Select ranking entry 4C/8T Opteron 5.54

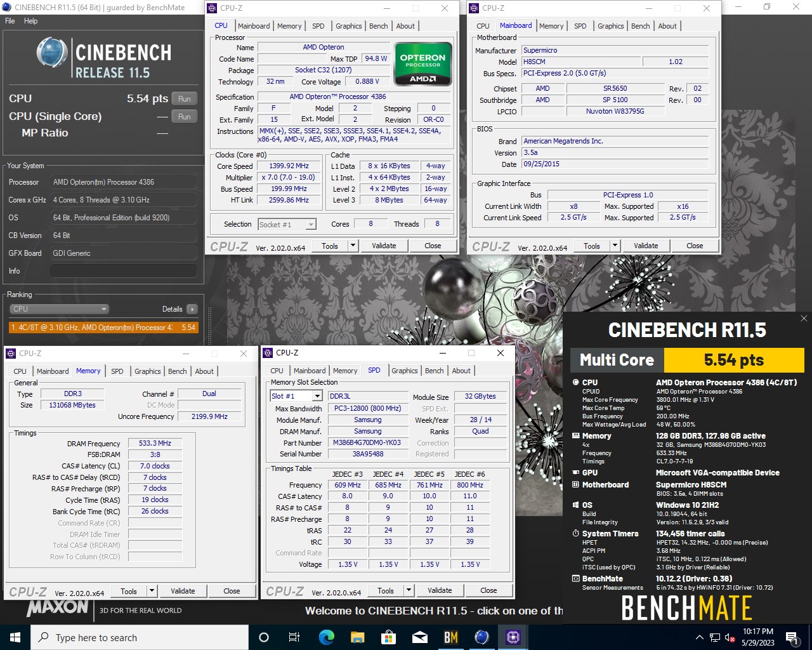tap(103, 328)
